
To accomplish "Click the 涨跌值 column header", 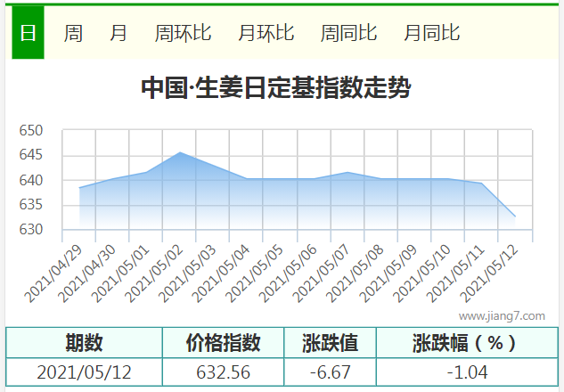I will (331, 343).
